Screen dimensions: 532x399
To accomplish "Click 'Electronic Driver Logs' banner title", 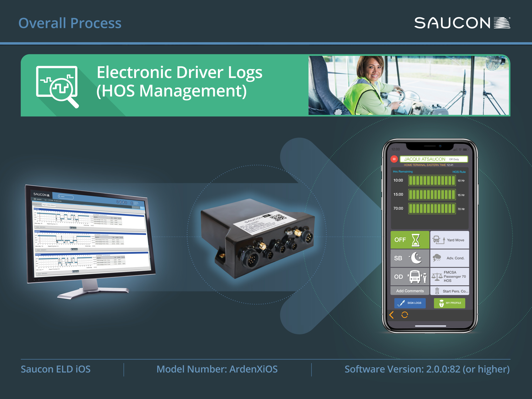I will tap(179, 72).
